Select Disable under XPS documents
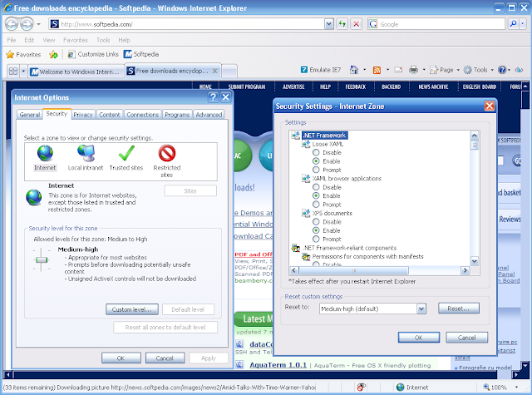The width and height of the screenshot is (532, 395). coord(316,221)
